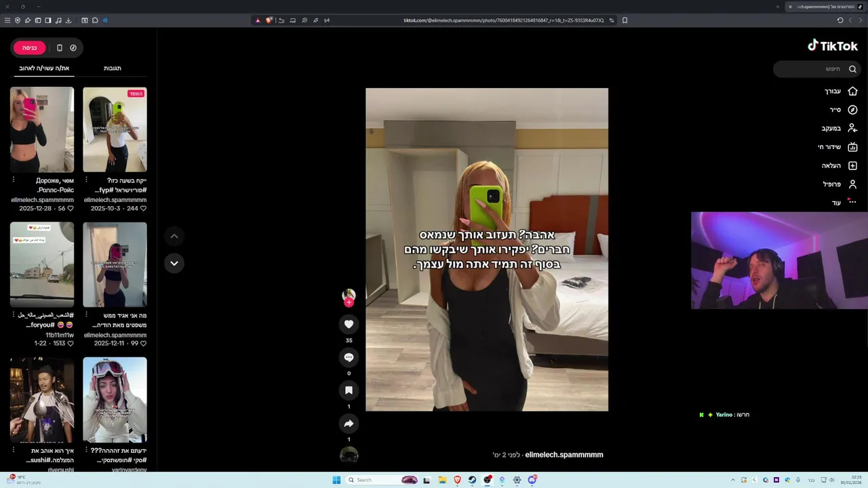Reload the page
The height and width of the screenshot is (488, 868).
840,20
